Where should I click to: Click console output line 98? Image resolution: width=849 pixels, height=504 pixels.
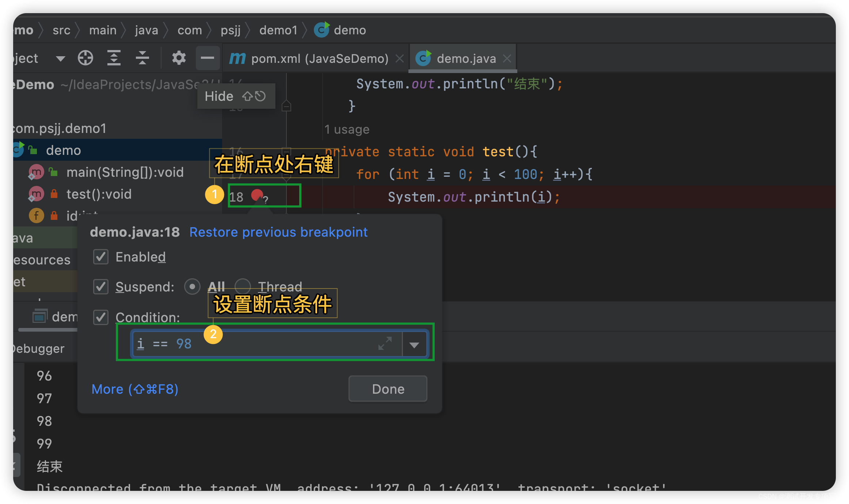tap(44, 421)
